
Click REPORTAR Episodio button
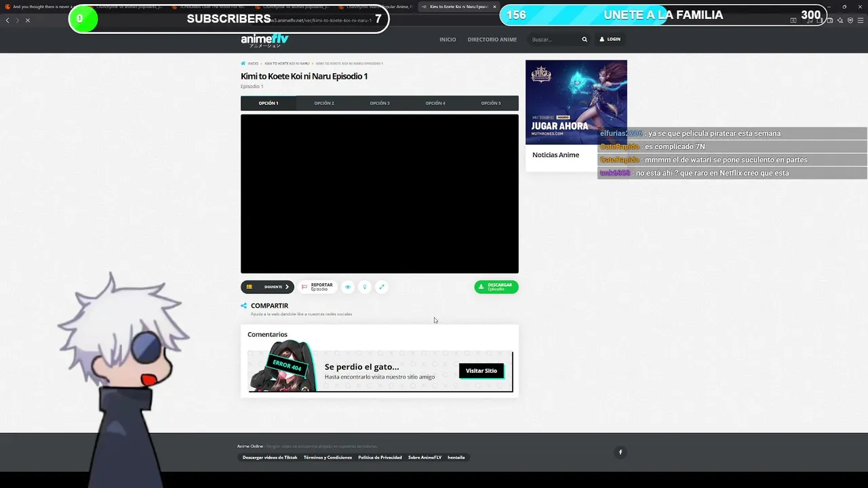(x=317, y=287)
